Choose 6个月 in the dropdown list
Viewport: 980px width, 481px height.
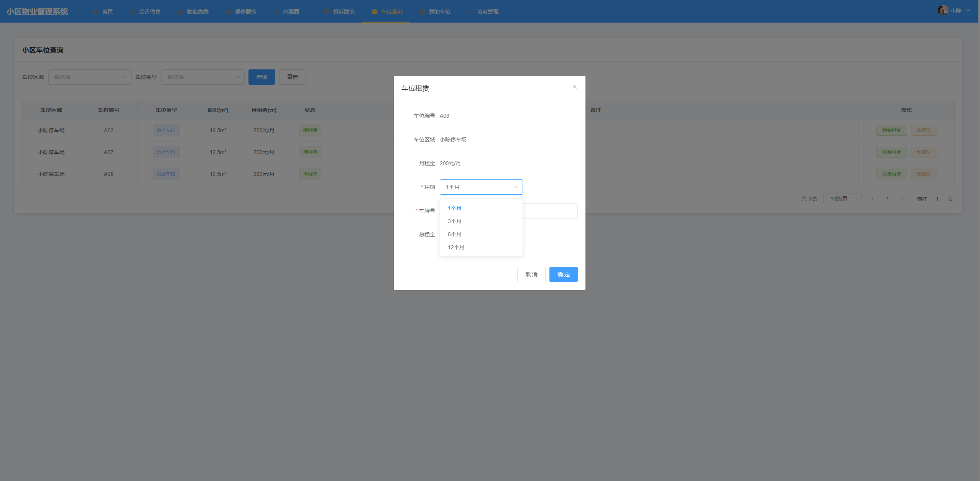pyautogui.click(x=455, y=234)
